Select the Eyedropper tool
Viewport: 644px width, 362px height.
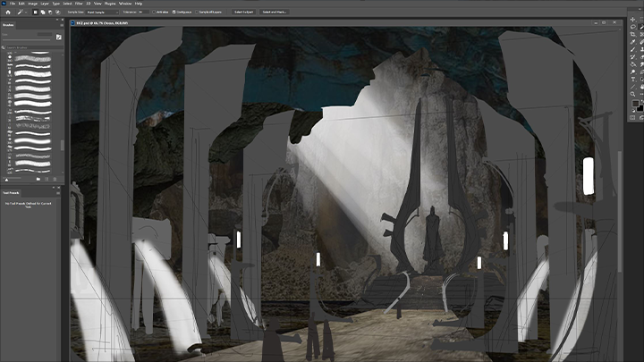point(633,42)
